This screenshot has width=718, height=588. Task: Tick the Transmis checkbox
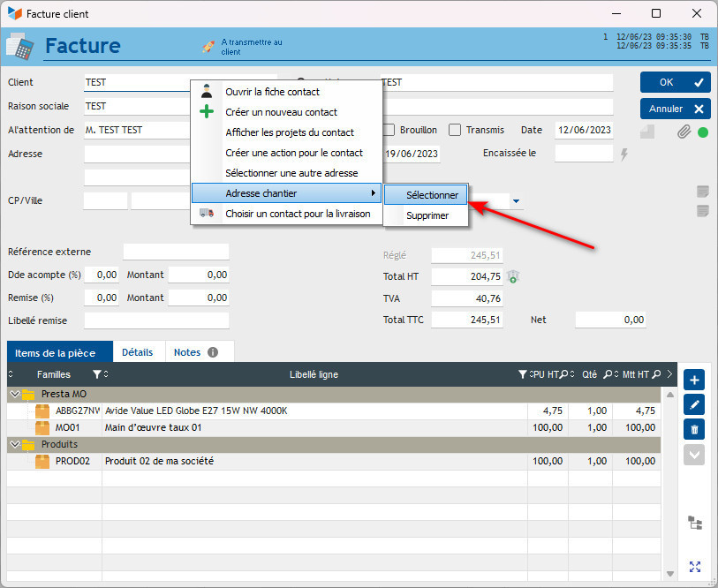coord(455,130)
